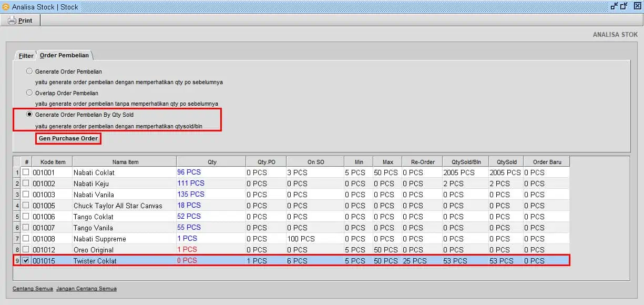This screenshot has width=644, height=305.
Task: Tick the checkbox for Nabati Vanila
Action: pyautogui.click(x=26, y=194)
